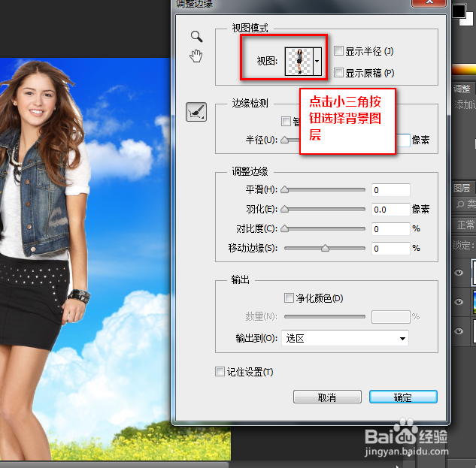Toggle visibility eye of the top layer
The width and height of the screenshot is (476, 468).
[459, 273]
